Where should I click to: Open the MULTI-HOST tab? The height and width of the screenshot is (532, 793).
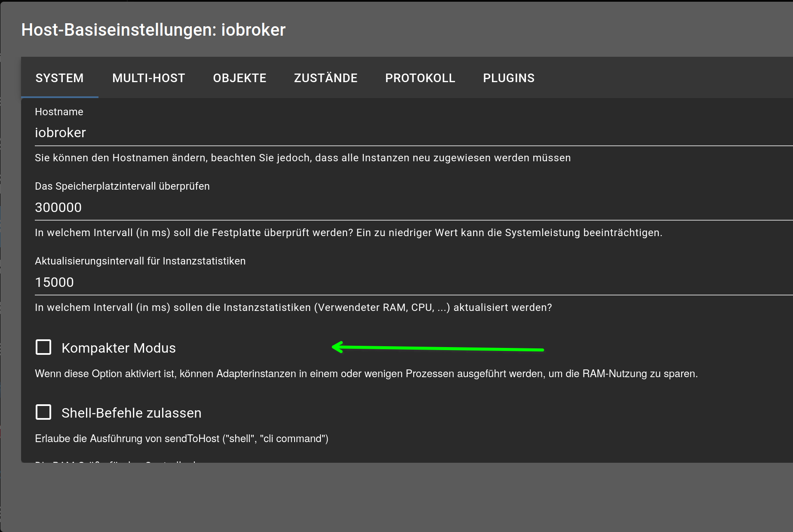[x=149, y=78]
